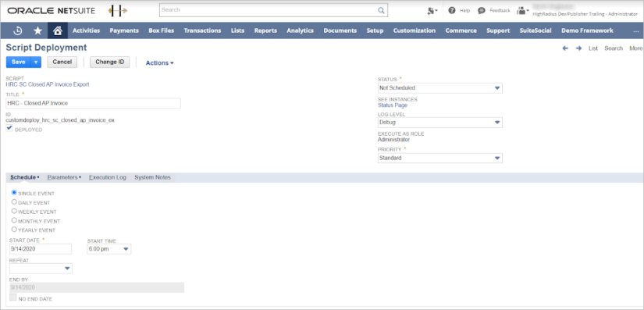Switch to the Execution Log tab

(x=108, y=177)
